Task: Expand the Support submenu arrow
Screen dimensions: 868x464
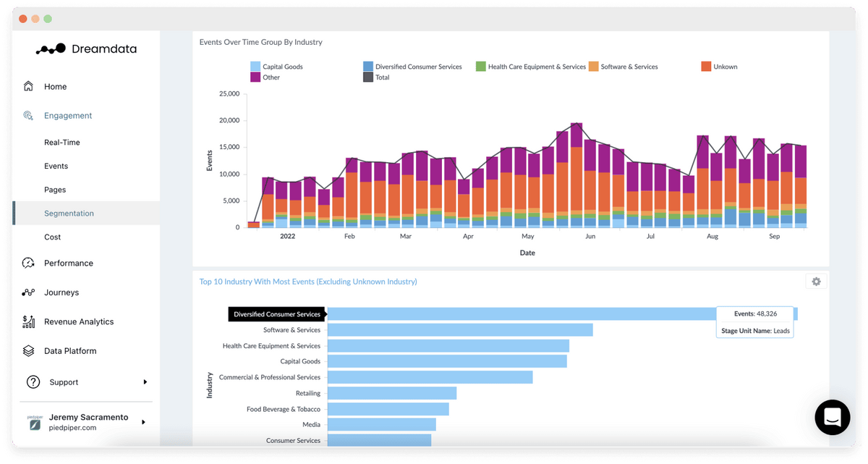Action: [x=145, y=382]
